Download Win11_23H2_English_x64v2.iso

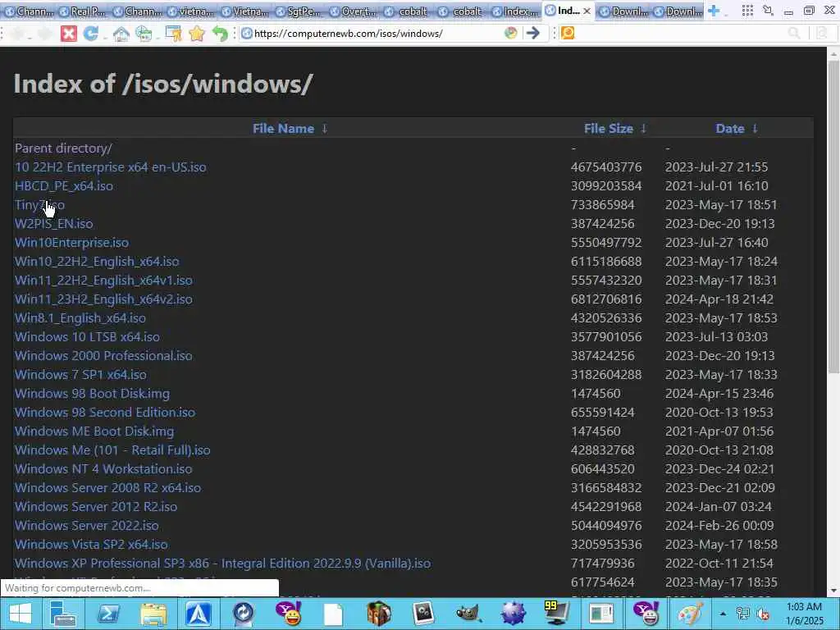tap(103, 299)
